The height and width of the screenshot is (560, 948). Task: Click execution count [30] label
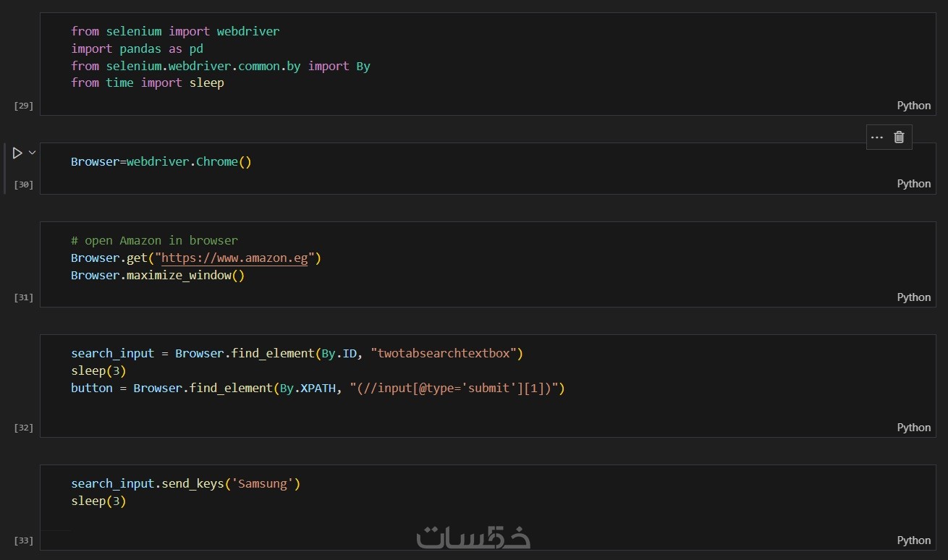click(24, 184)
